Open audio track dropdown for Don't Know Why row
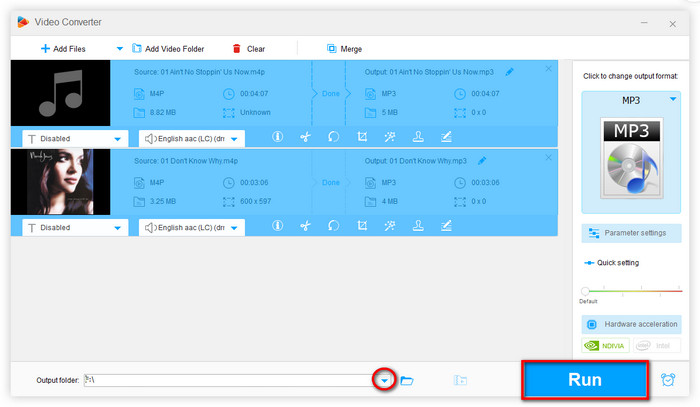The height and width of the screenshot is (407, 700). coord(192,228)
